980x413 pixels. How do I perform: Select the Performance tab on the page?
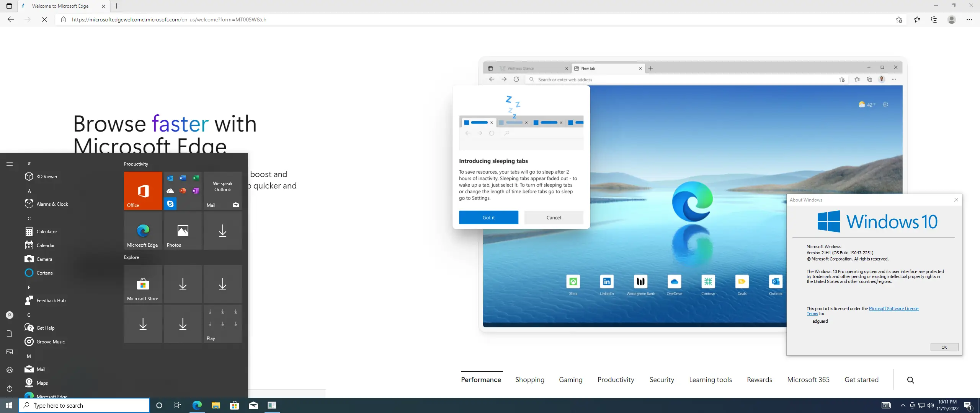(480, 379)
